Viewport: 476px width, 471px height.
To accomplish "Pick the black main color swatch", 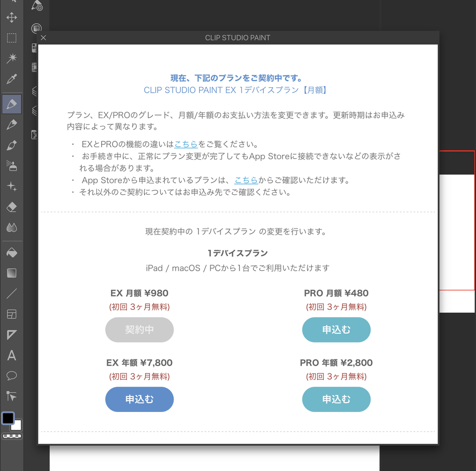I will click(x=8, y=418).
